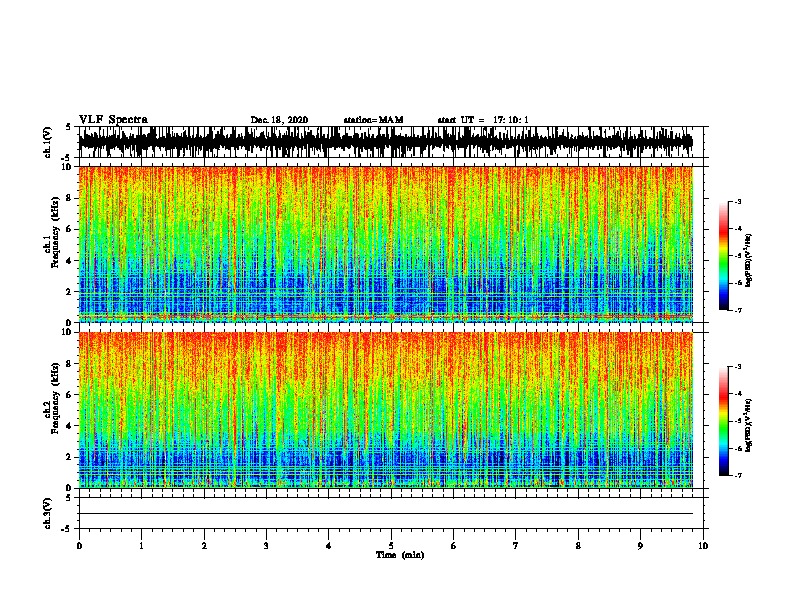Click time axis tick label "7"
The image size is (792, 612).
coord(516,546)
